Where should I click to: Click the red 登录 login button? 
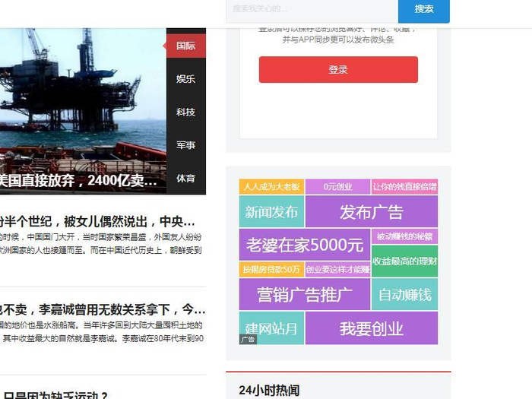[338, 70]
